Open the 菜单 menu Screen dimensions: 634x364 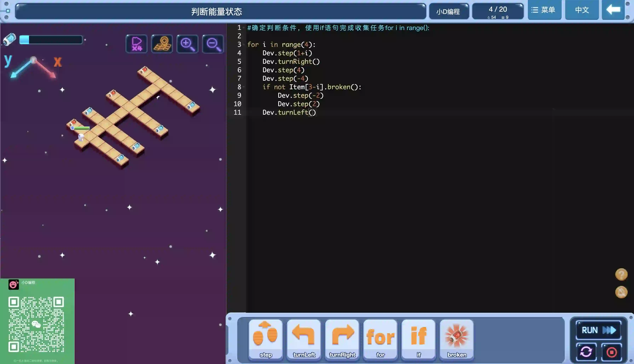coord(544,10)
